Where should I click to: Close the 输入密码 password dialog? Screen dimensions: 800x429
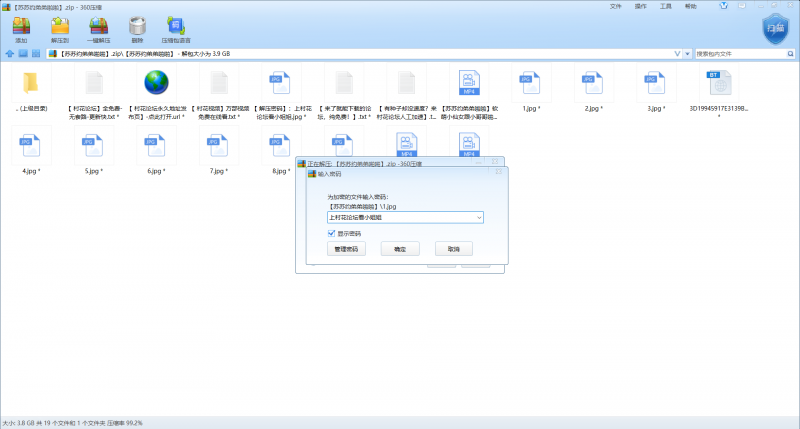pyautogui.click(x=500, y=173)
